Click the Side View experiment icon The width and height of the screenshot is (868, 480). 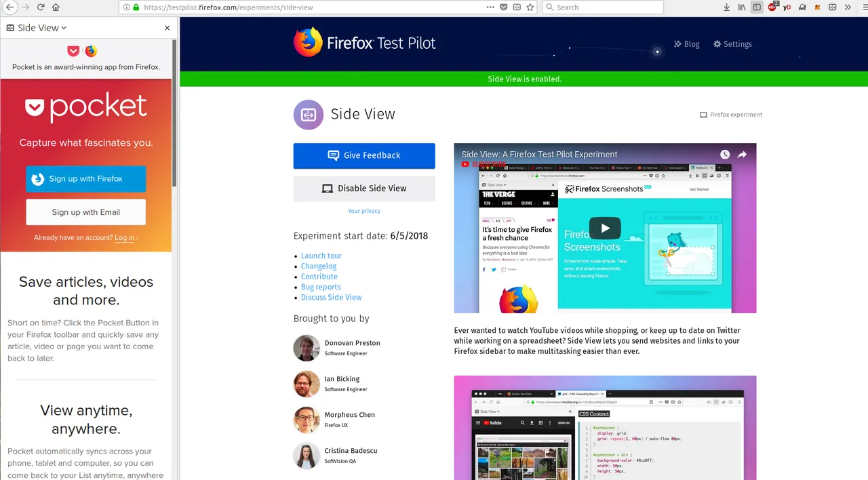click(x=309, y=115)
